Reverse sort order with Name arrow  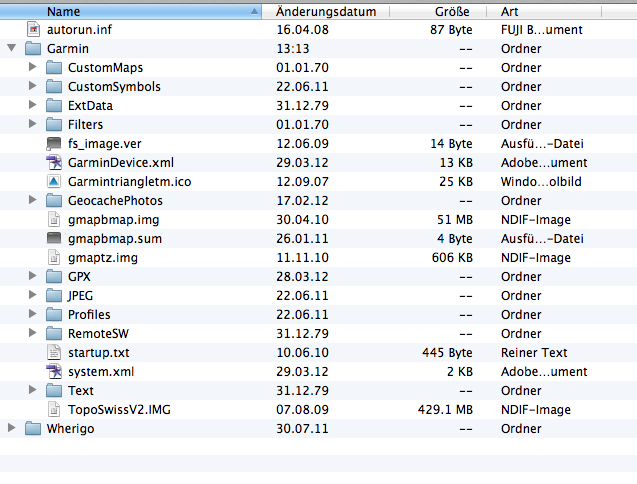pyautogui.click(x=254, y=11)
